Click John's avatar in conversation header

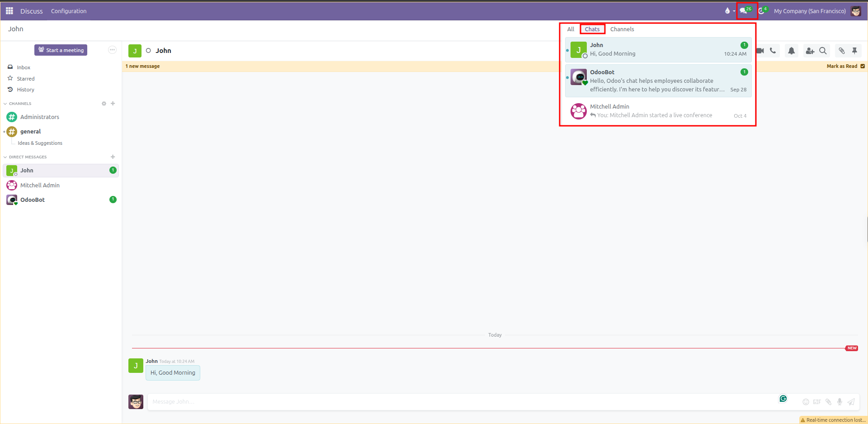[135, 51]
